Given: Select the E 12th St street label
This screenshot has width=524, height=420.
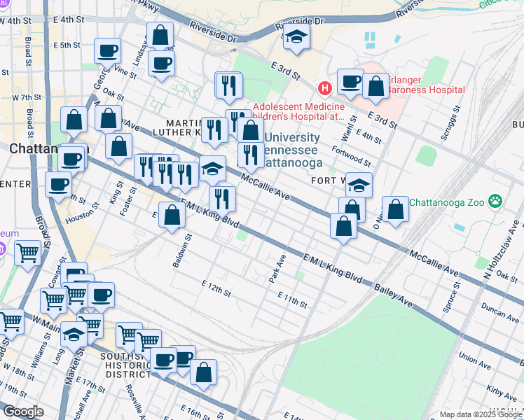Looking at the screenshot, I should pos(216,289).
